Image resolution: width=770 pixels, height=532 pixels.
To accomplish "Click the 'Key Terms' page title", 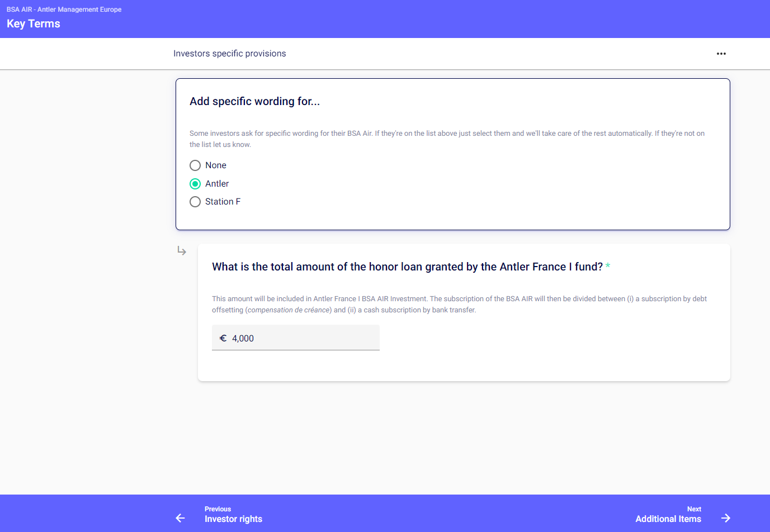I will (34, 23).
